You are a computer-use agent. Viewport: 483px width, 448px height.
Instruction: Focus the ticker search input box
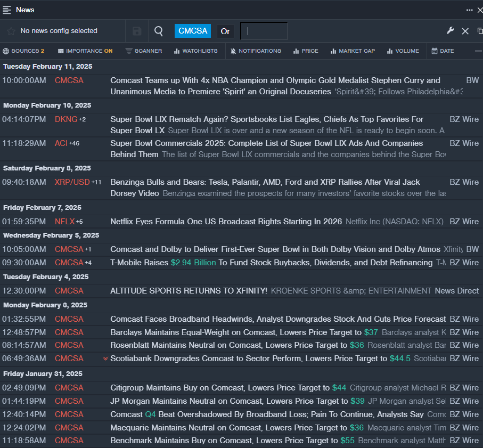point(264,31)
